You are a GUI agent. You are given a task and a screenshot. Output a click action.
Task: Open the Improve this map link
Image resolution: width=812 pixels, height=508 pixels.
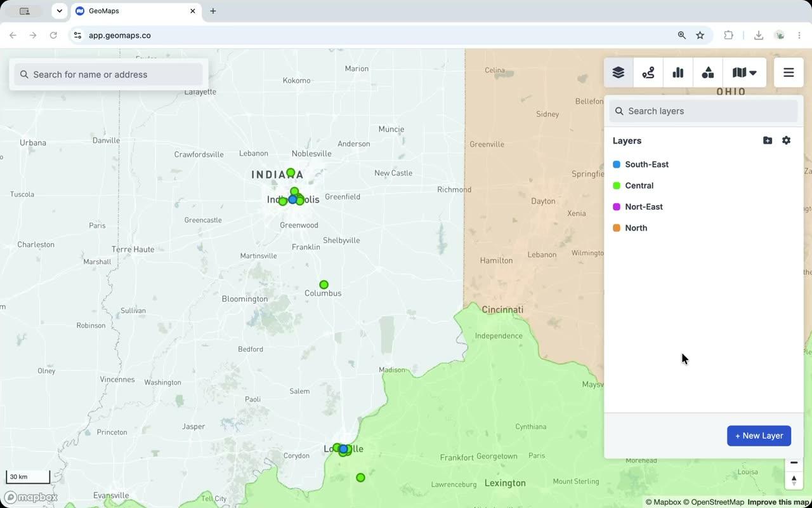pos(779,502)
